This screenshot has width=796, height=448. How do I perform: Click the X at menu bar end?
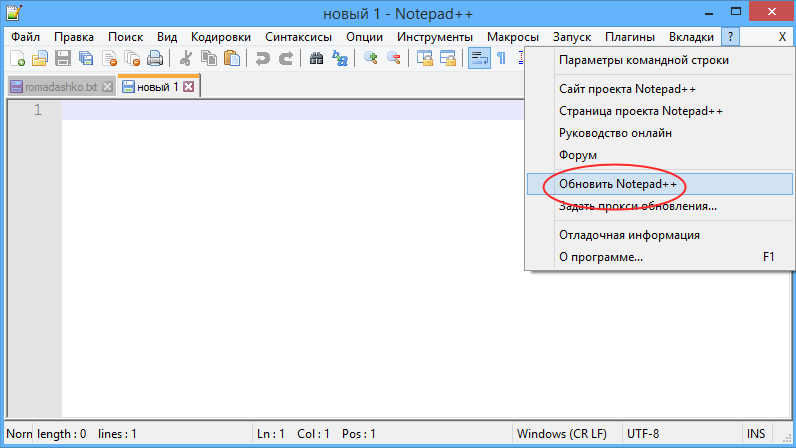click(x=782, y=37)
